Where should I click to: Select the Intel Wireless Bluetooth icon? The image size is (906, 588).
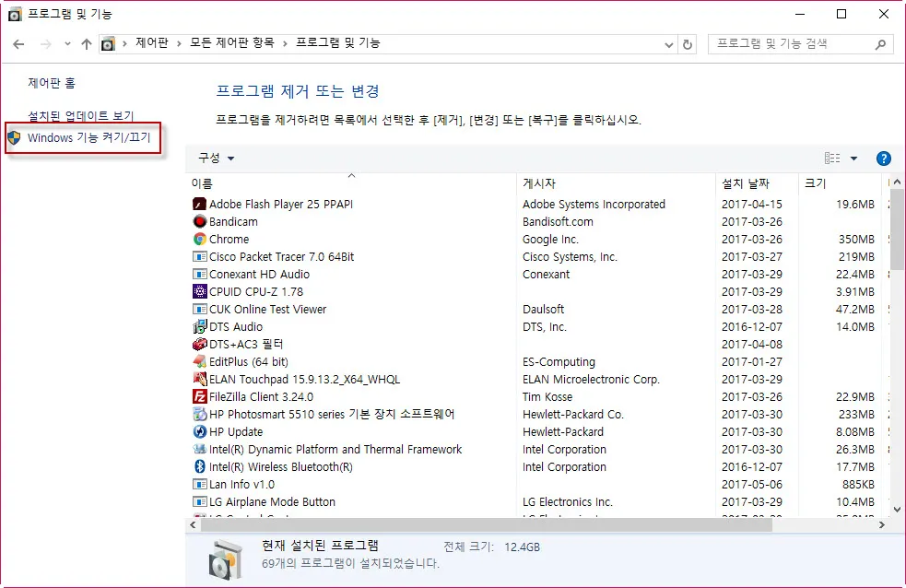pos(199,467)
